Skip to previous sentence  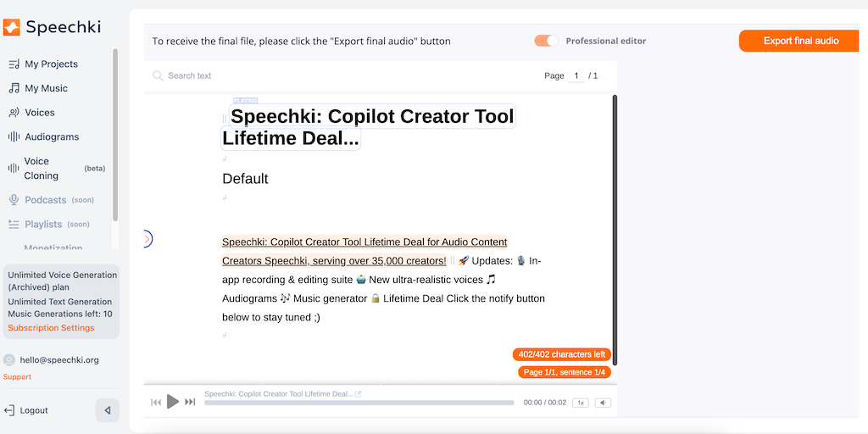156,403
